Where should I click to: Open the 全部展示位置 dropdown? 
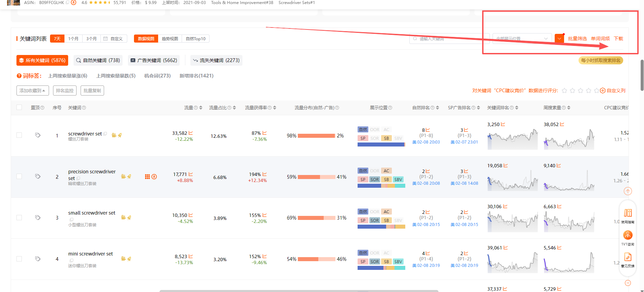coord(522,39)
